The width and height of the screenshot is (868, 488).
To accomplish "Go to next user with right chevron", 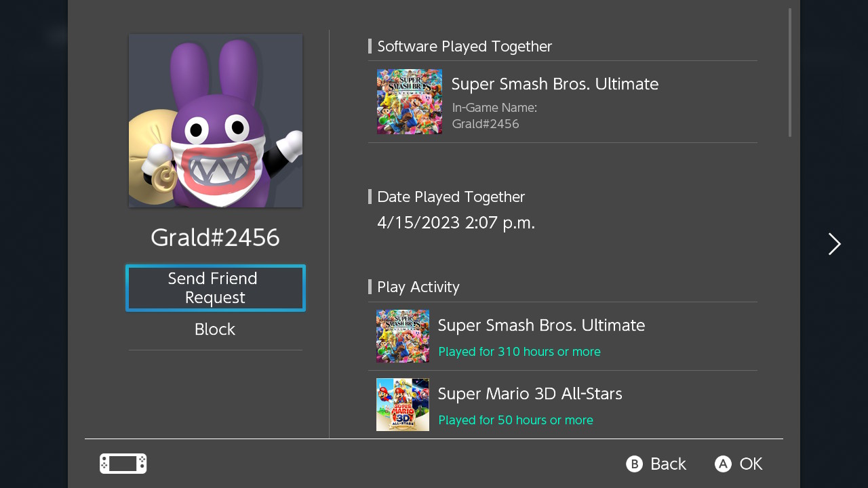I will click(x=834, y=244).
